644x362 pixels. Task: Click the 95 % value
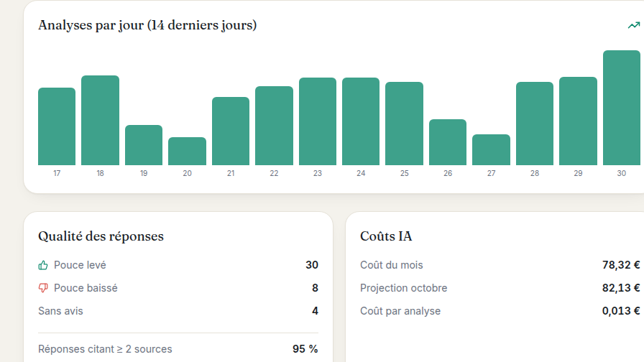click(305, 349)
